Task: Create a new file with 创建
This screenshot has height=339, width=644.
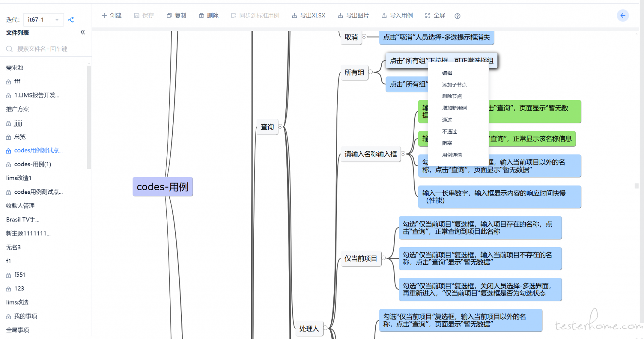Action: coord(112,15)
